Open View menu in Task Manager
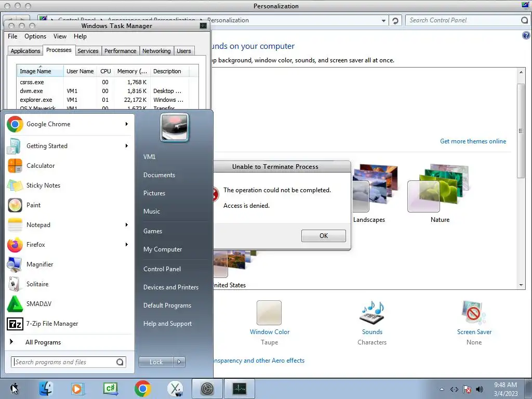 click(60, 36)
